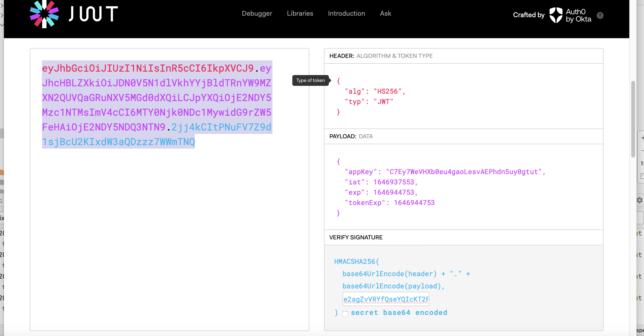Viewport: 644px width, 336px height.
Task: Click the "typ": "JWT" line in header
Action: (x=369, y=102)
